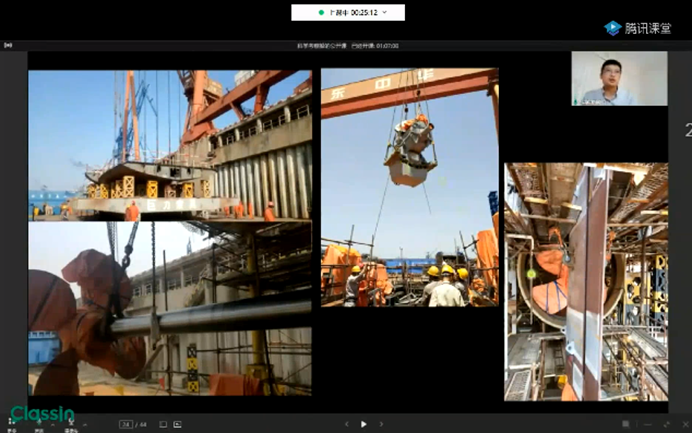Open the slide thumbnail view icon

pos(177,424)
